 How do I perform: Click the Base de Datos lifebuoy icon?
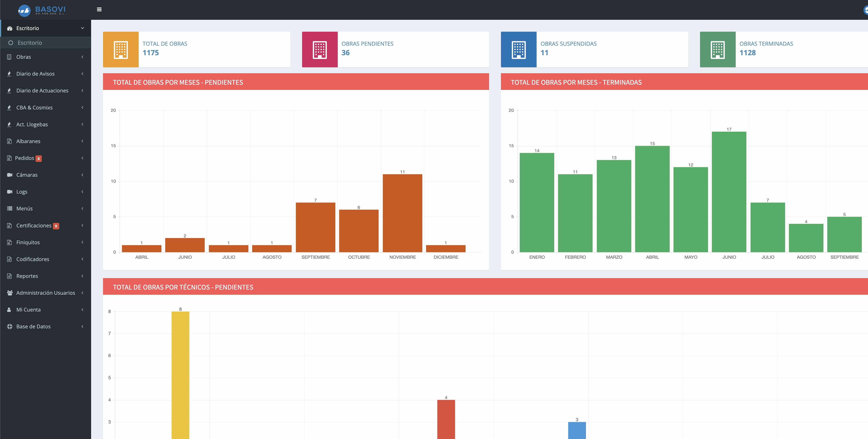[10, 327]
